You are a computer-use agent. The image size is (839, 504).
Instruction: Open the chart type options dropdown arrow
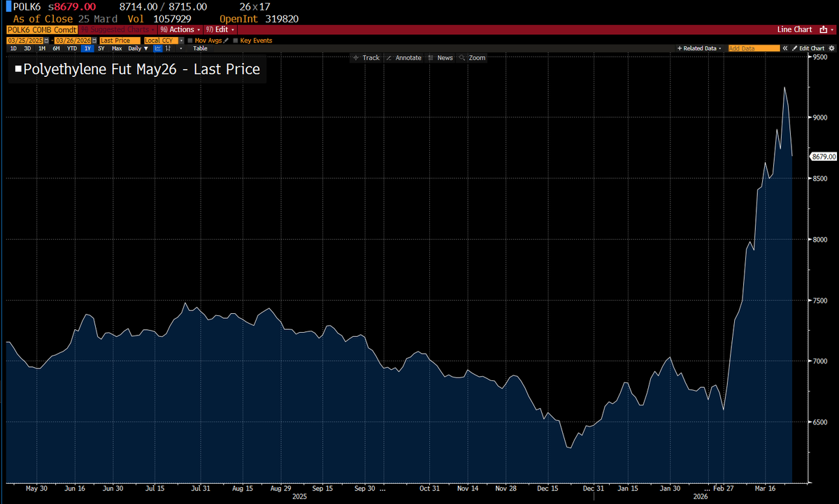(x=180, y=48)
